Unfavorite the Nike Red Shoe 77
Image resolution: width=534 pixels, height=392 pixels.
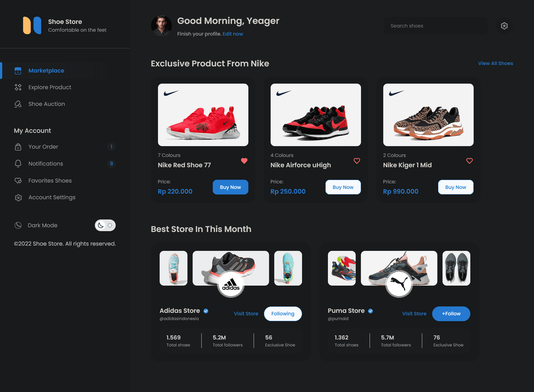click(x=244, y=161)
